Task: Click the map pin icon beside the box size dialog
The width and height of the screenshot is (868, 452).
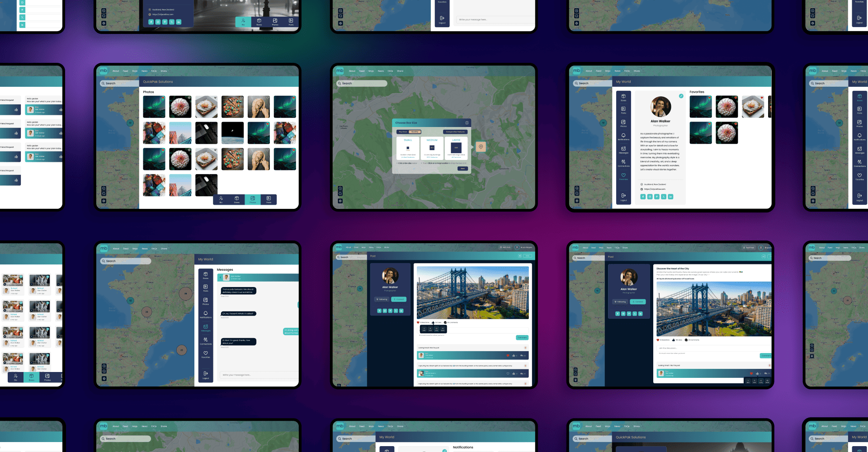Action: coord(481,146)
